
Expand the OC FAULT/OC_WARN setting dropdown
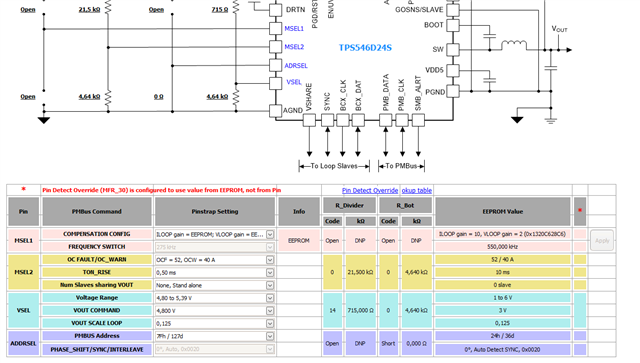click(215, 260)
